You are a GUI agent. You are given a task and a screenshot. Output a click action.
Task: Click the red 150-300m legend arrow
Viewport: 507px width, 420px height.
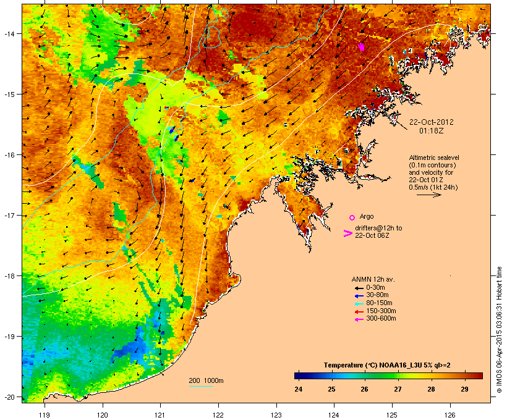click(359, 312)
